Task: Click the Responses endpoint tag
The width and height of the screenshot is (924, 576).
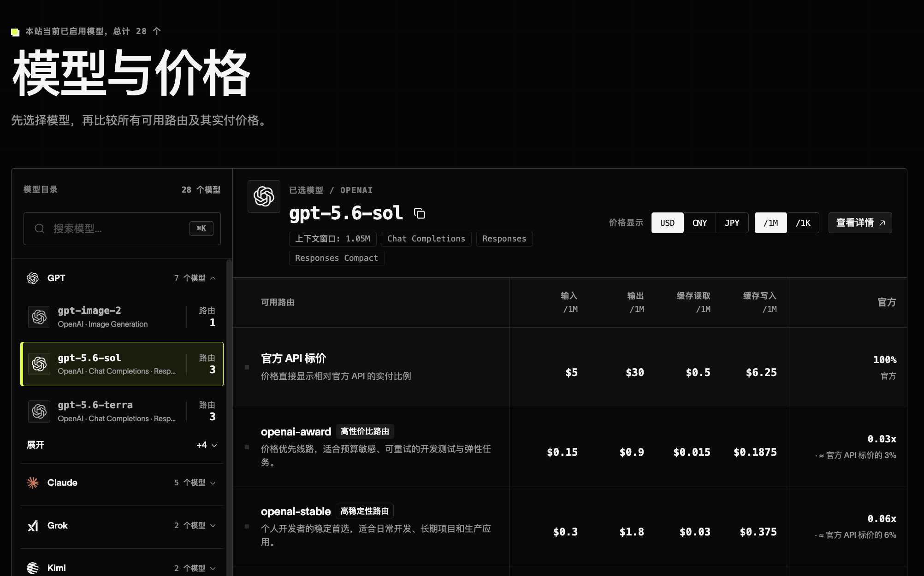Action: tap(504, 239)
